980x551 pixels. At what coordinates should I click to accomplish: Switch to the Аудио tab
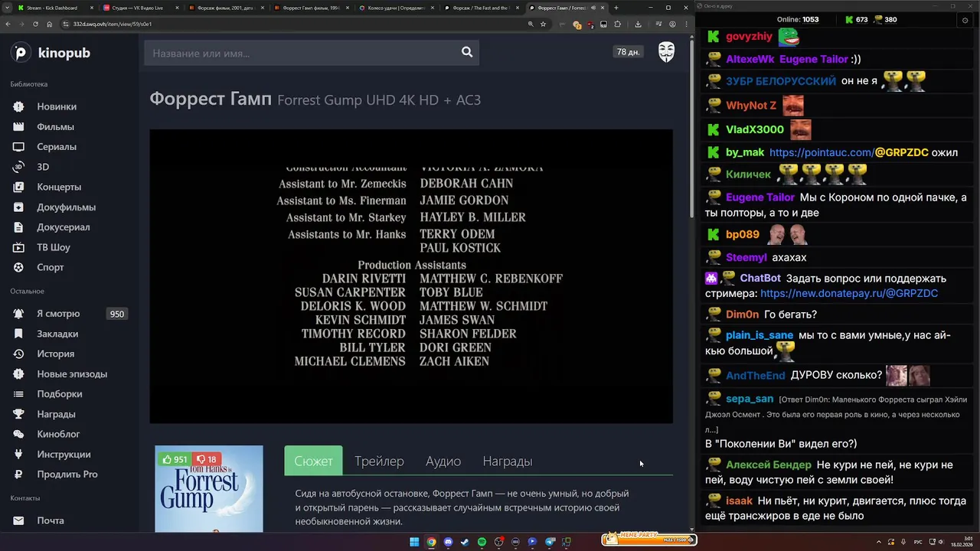pos(443,461)
